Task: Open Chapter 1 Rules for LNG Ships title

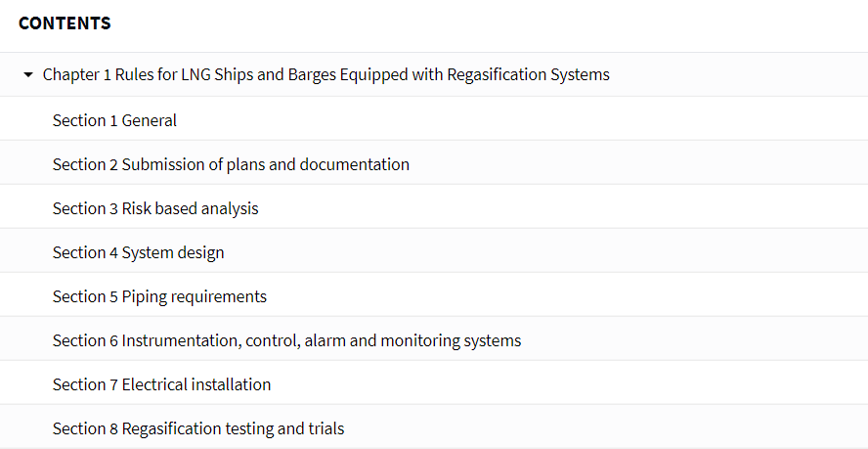Action: [x=326, y=74]
